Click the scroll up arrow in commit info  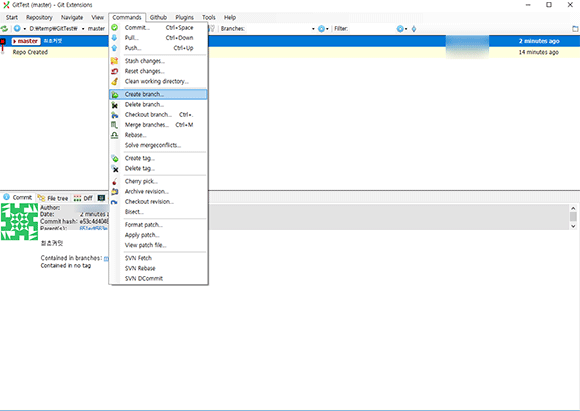coord(573,208)
